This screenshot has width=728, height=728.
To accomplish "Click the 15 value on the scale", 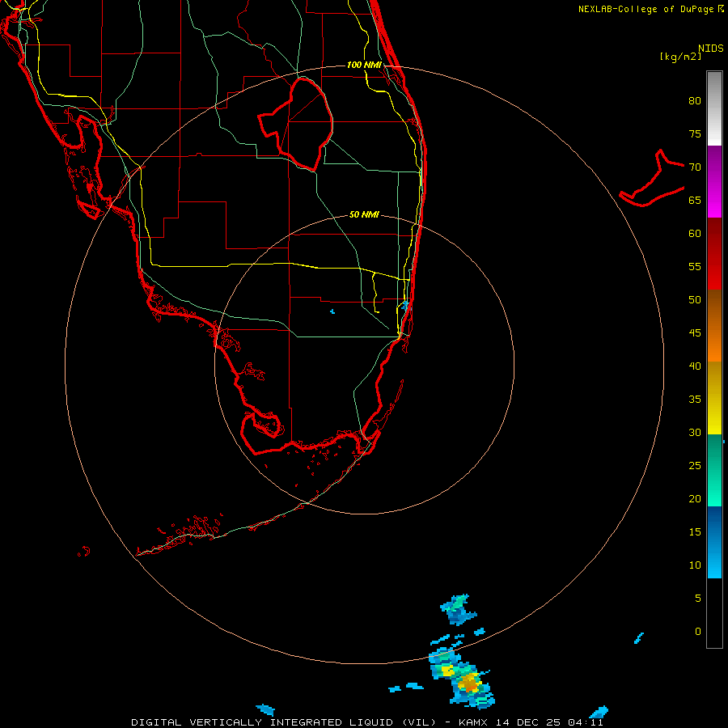I will tap(695, 532).
